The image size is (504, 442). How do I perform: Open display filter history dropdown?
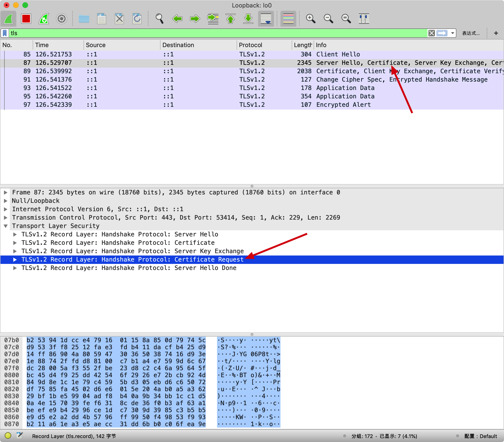click(453, 33)
